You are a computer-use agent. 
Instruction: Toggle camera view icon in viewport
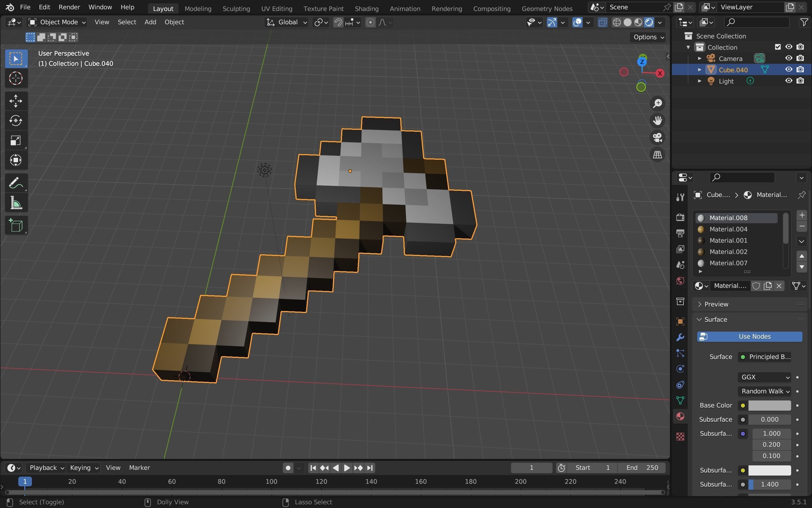click(x=657, y=138)
